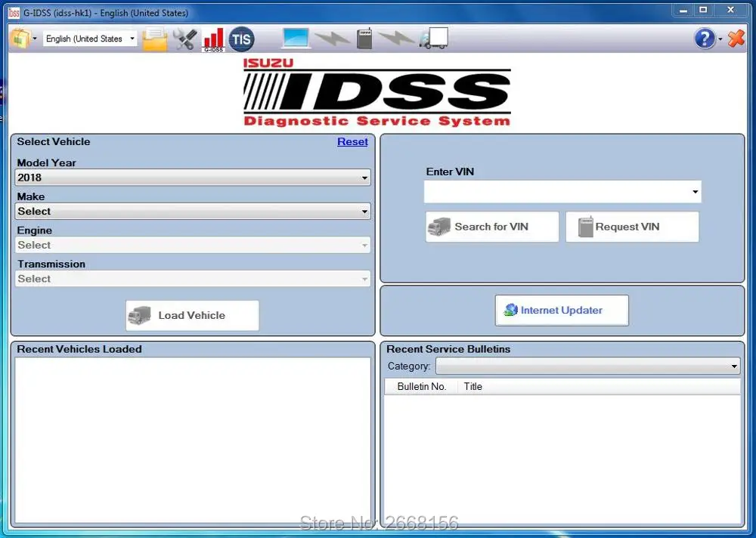Viewport: 756px width, 538px height.
Task: Expand the Enter VIN dropdown arrow
Action: [696, 192]
